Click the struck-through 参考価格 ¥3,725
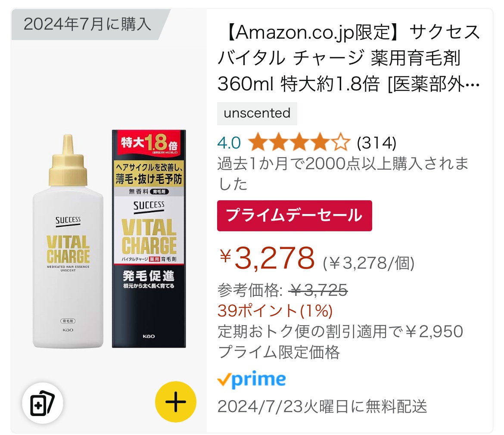504x435 pixels. click(x=283, y=290)
